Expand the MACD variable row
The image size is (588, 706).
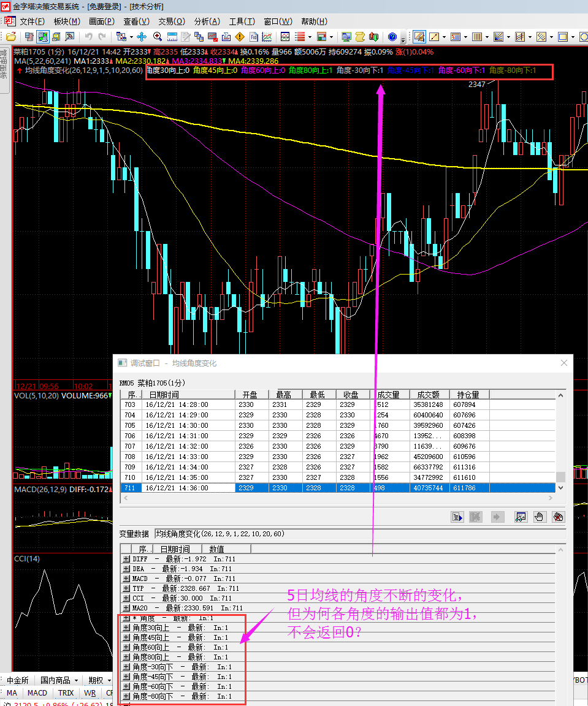126,579
